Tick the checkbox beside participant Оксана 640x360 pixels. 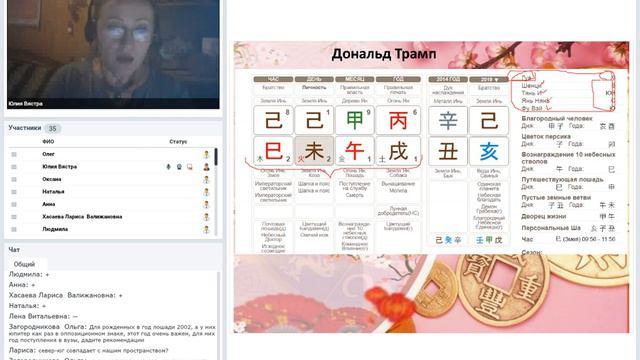pyautogui.click(x=14, y=179)
